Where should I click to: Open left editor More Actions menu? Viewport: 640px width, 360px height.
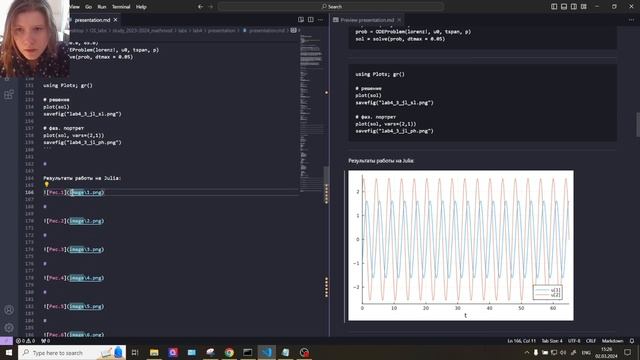(320, 20)
